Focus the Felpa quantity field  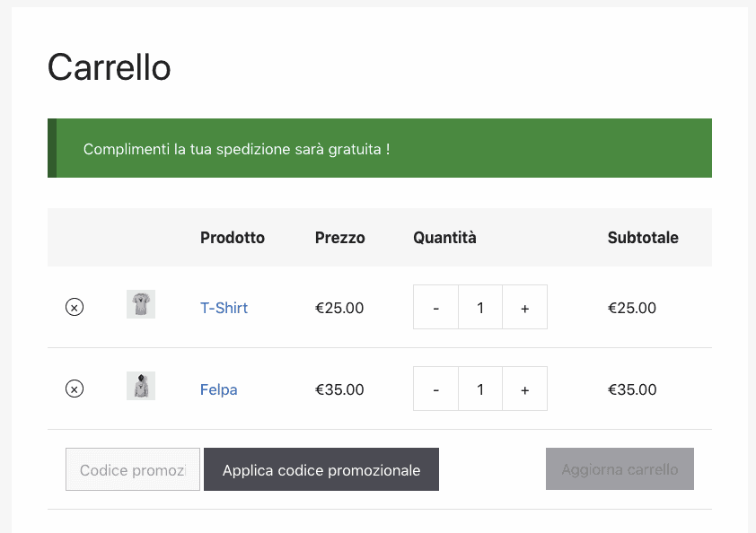coord(480,389)
